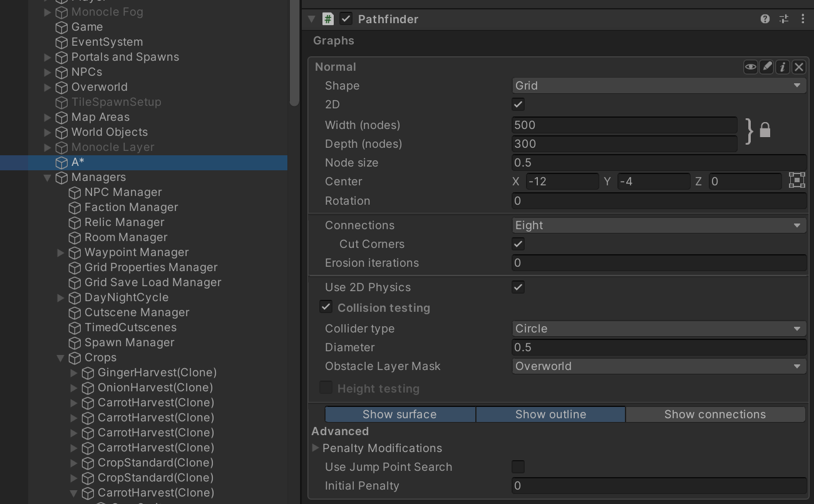Open the Connections dropdown set to Eight
This screenshot has width=814, height=504.
[659, 225]
